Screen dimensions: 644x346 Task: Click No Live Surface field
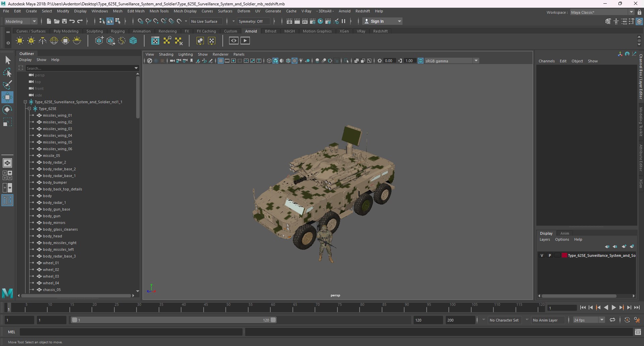coord(205,21)
